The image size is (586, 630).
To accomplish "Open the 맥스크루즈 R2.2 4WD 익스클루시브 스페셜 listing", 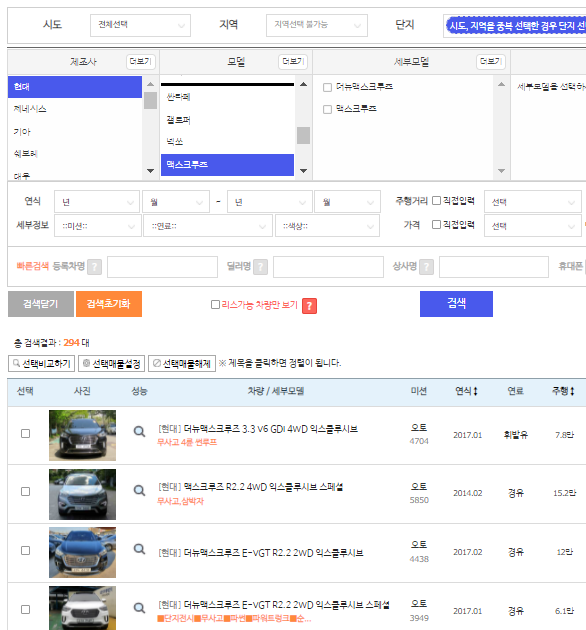I will click(x=251, y=487).
